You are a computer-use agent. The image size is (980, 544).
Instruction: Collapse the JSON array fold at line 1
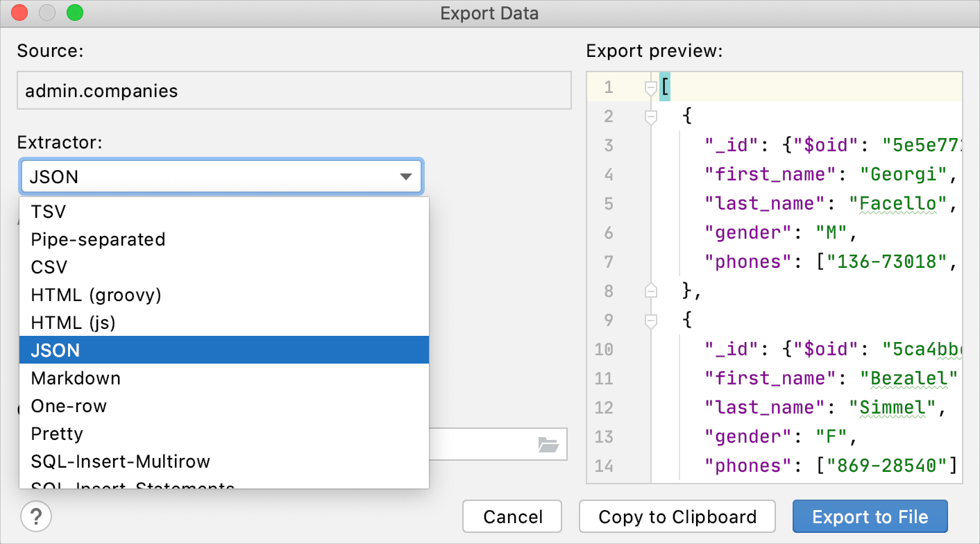coord(650,88)
